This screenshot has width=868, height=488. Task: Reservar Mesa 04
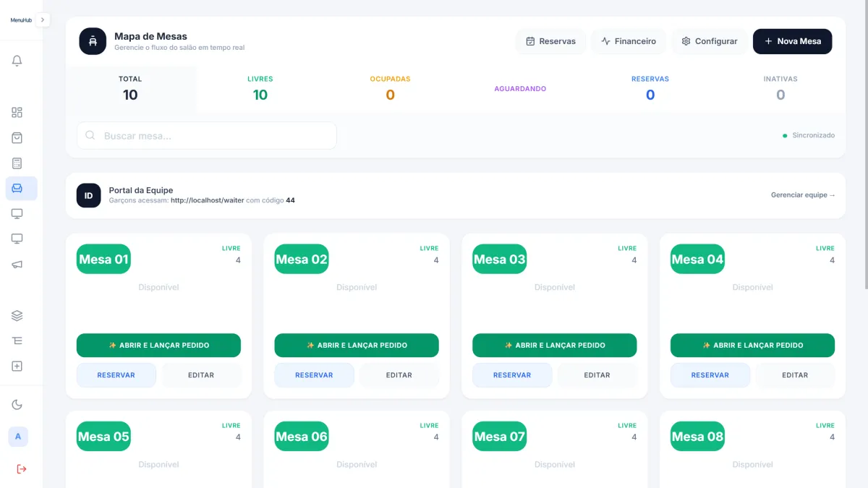[x=710, y=375]
